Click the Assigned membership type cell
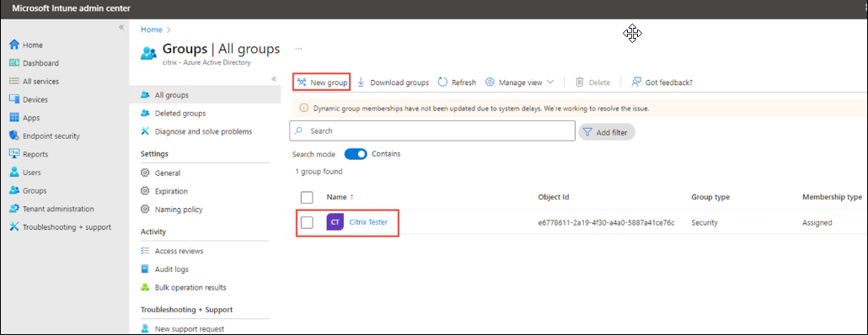The image size is (868, 335). point(817,223)
